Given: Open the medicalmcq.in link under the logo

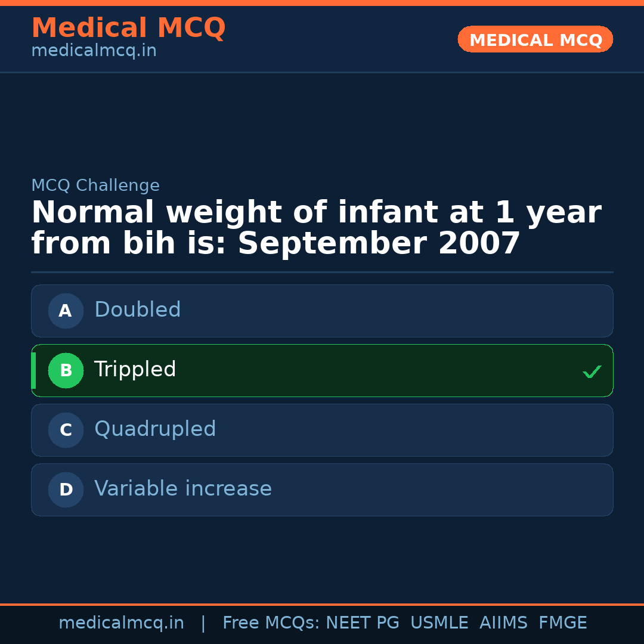Looking at the screenshot, I should 94,51.
